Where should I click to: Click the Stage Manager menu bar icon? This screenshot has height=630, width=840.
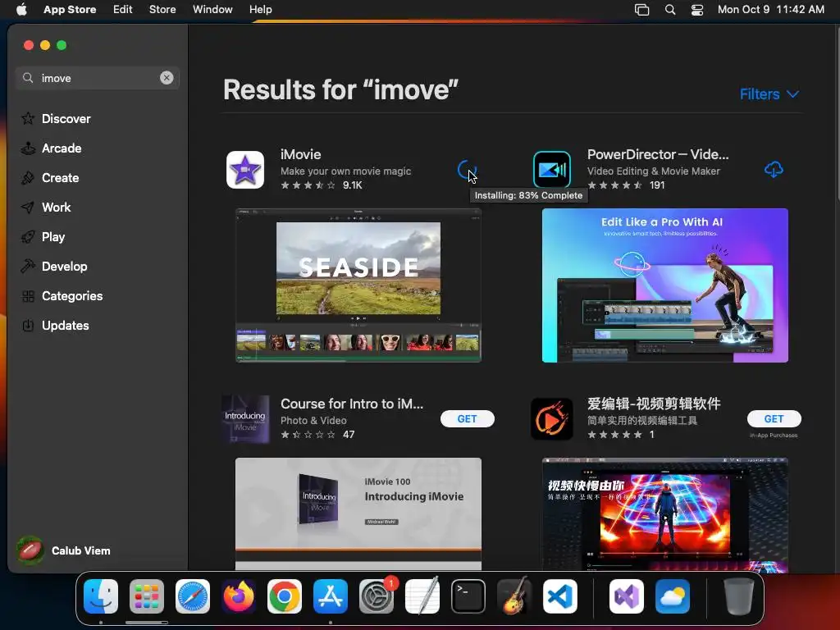pos(641,10)
